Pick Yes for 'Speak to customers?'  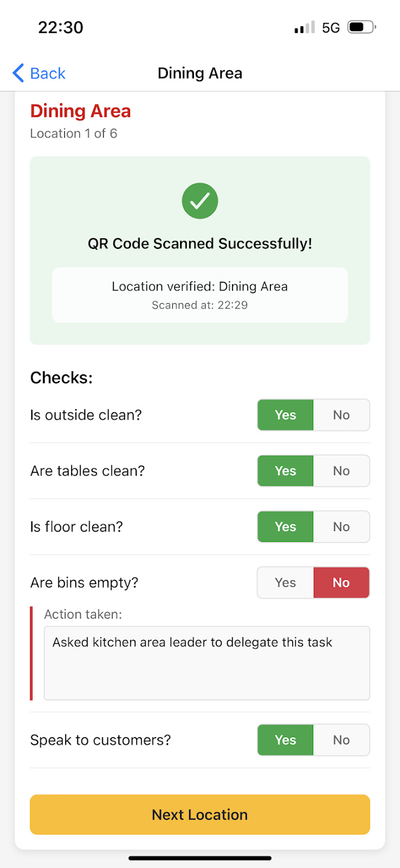(285, 740)
